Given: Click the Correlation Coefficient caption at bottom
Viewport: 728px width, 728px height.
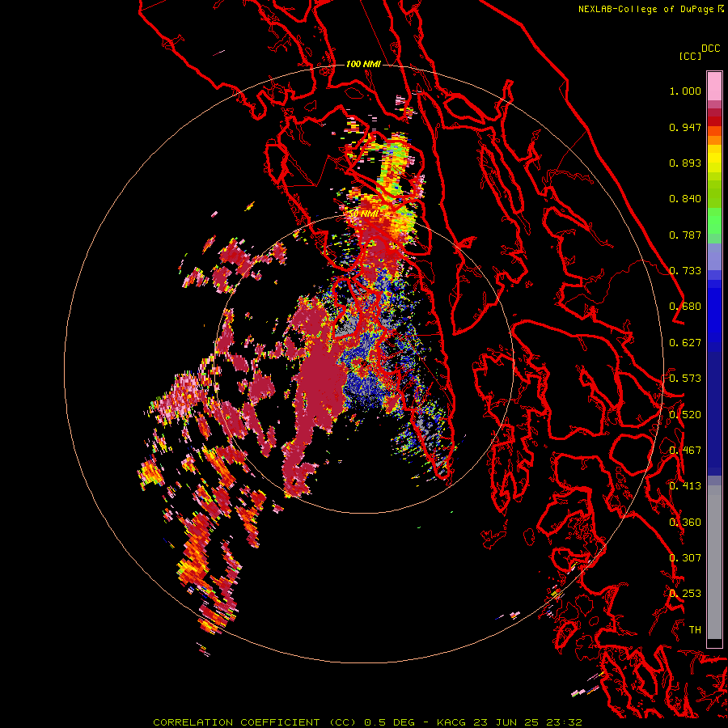Looking at the screenshot, I should coord(367,722).
